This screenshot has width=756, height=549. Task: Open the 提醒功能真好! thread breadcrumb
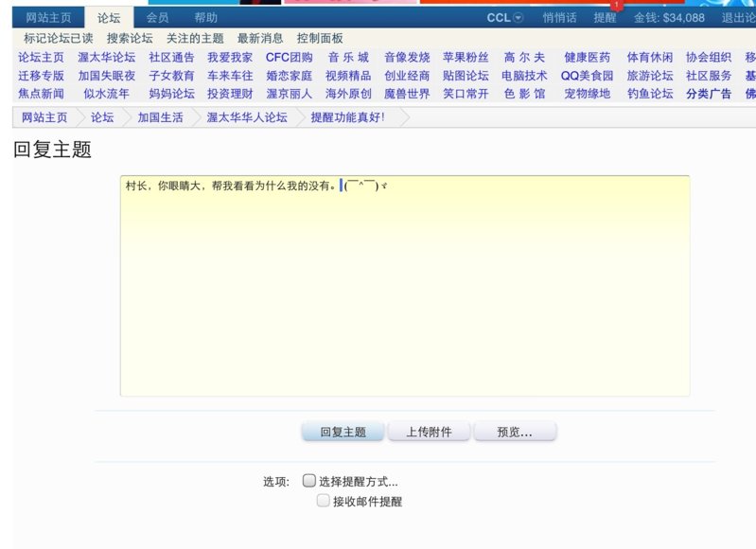coord(347,117)
